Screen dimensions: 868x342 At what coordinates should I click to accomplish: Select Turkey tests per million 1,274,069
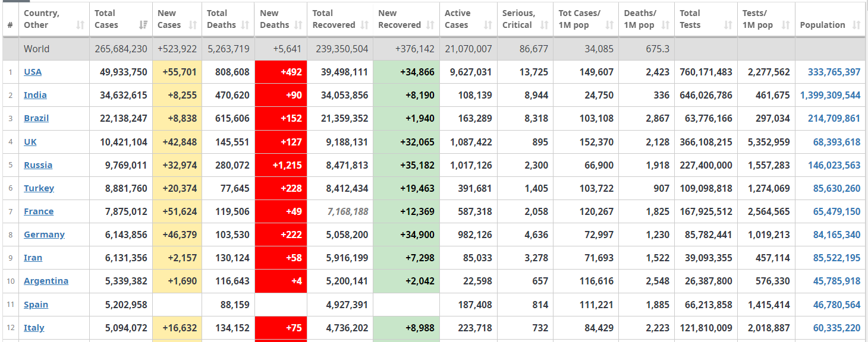(766, 188)
